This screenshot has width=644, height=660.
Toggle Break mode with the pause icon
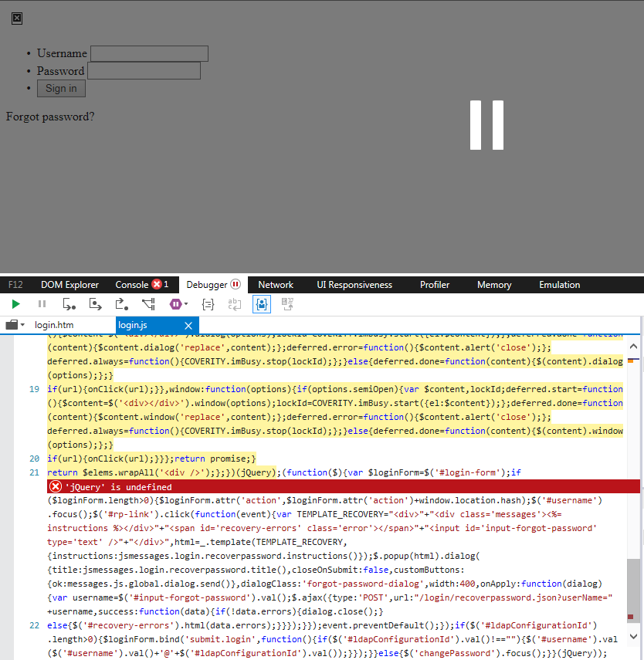click(x=42, y=304)
